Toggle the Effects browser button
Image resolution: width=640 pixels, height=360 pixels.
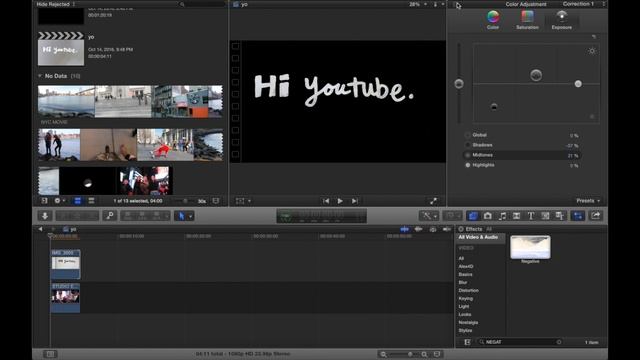pyautogui.click(x=473, y=216)
